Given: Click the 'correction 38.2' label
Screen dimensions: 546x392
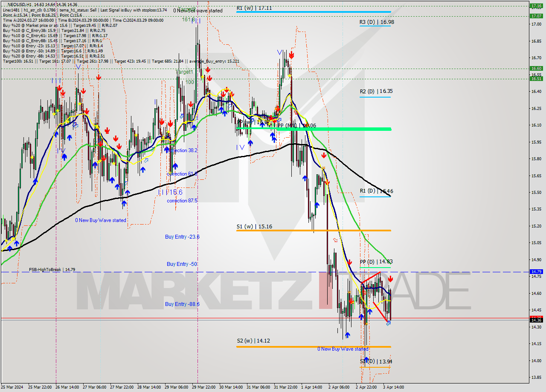Looking at the screenshot, I should pos(182,150).
